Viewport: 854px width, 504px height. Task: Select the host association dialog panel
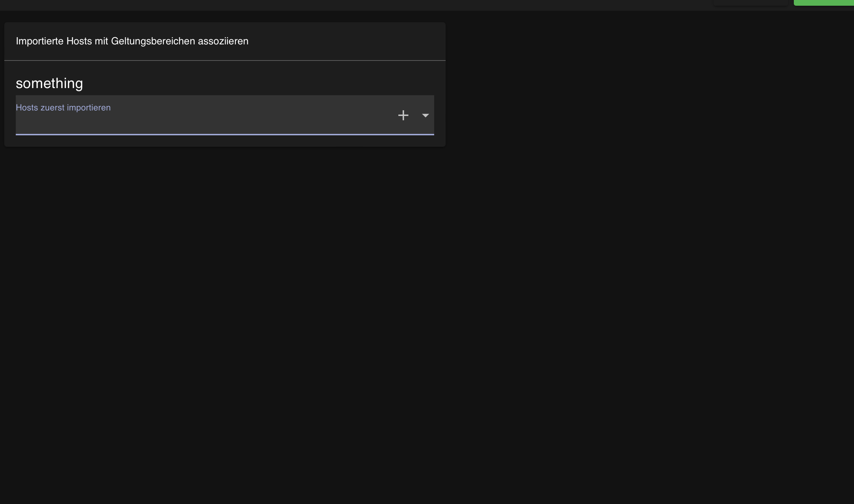click(225, 84)
